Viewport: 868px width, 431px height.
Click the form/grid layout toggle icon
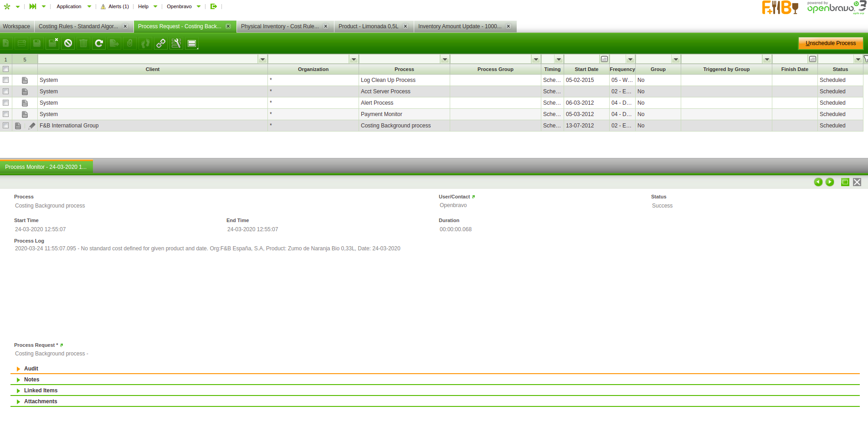(x=192, y=43)
